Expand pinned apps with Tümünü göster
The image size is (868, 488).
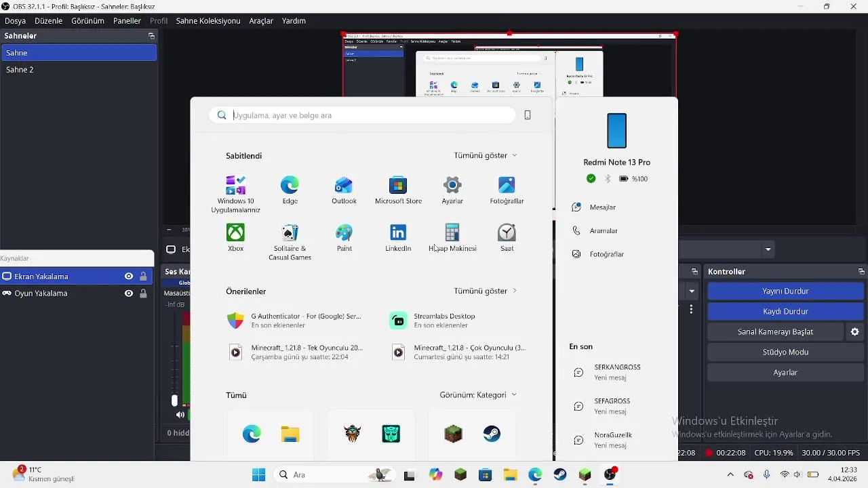tap(486, 155)
